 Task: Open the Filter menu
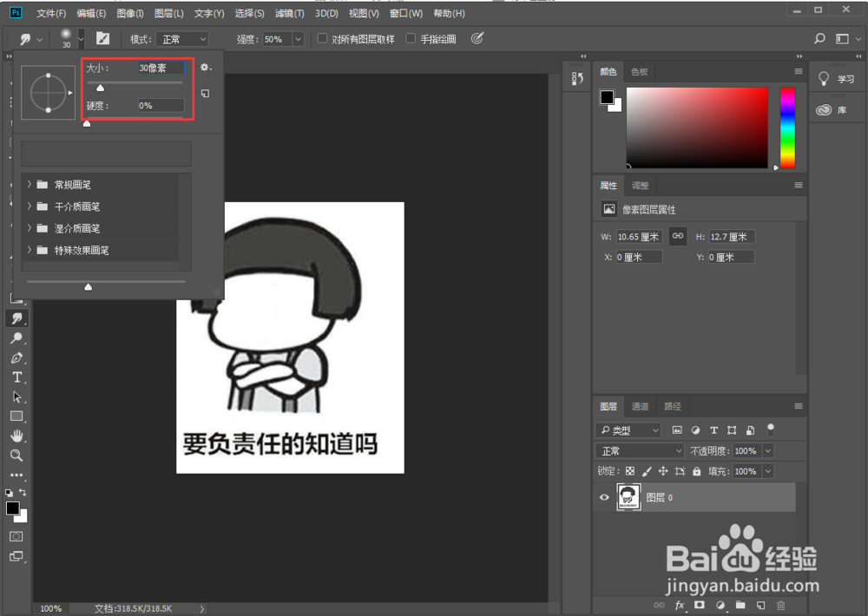[290, 13]
